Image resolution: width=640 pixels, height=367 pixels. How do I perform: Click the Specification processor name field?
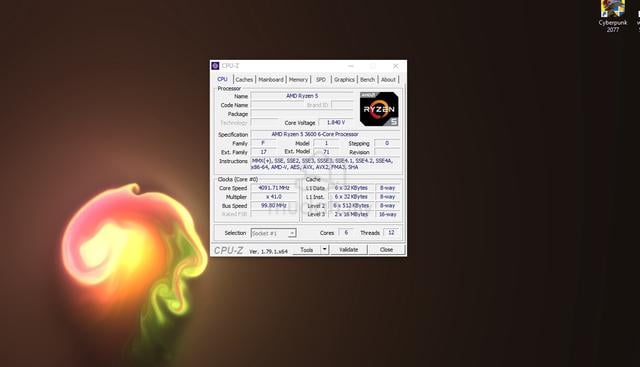pyautogui.click(x=315, y=134)
